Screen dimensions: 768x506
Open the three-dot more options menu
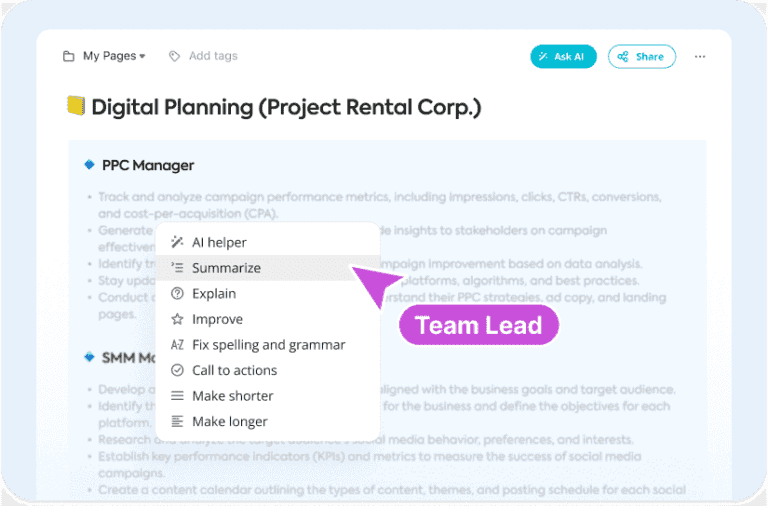(700, 57)
